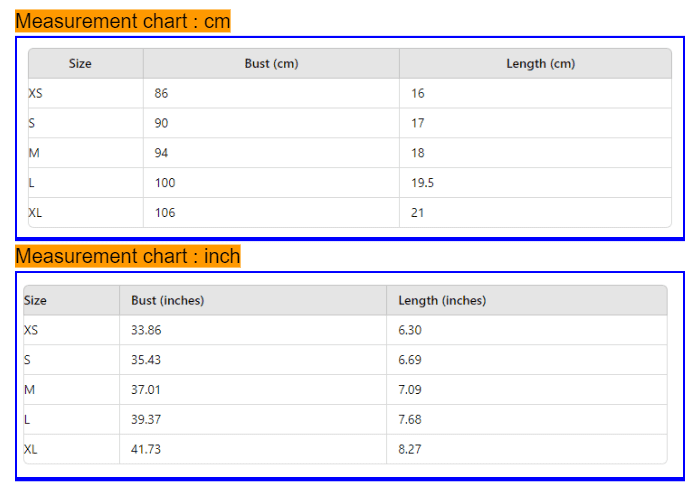Click the length value 6.30 cell
The width and height of the screenshot is (693, 488).
(410, 330)
